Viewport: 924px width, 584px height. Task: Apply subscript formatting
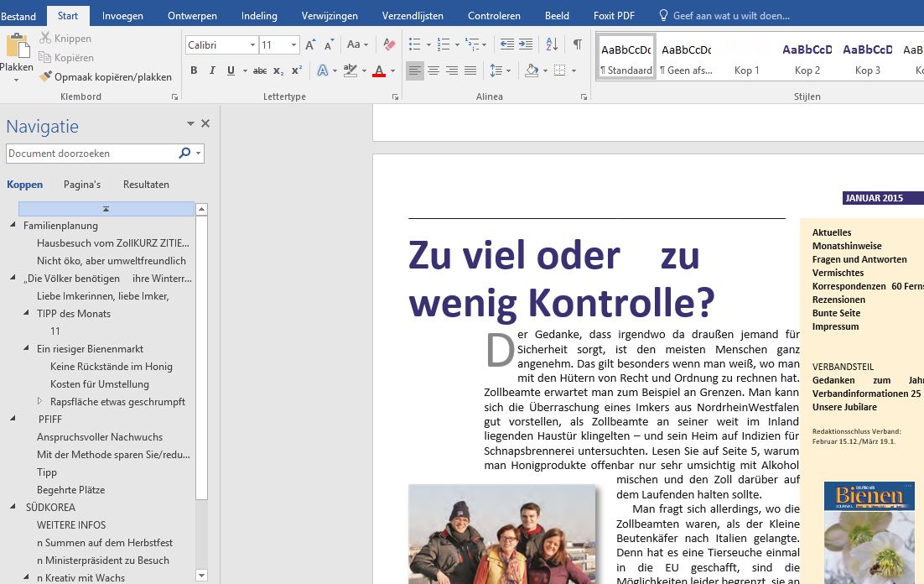[278, 70]
